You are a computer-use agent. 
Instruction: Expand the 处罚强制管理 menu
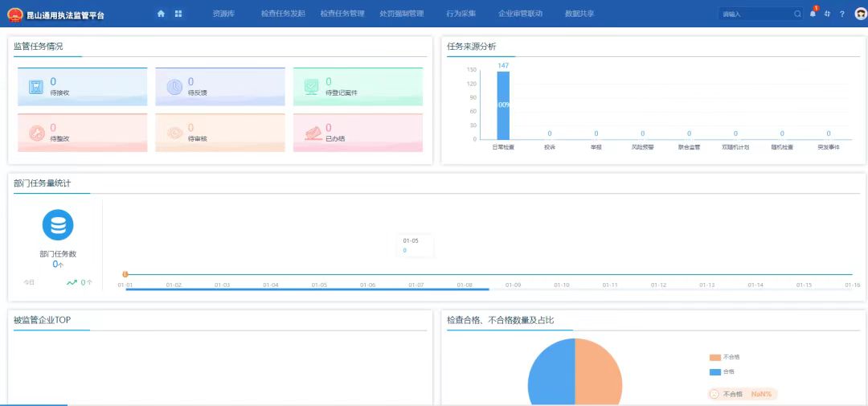tap(401, 14)
